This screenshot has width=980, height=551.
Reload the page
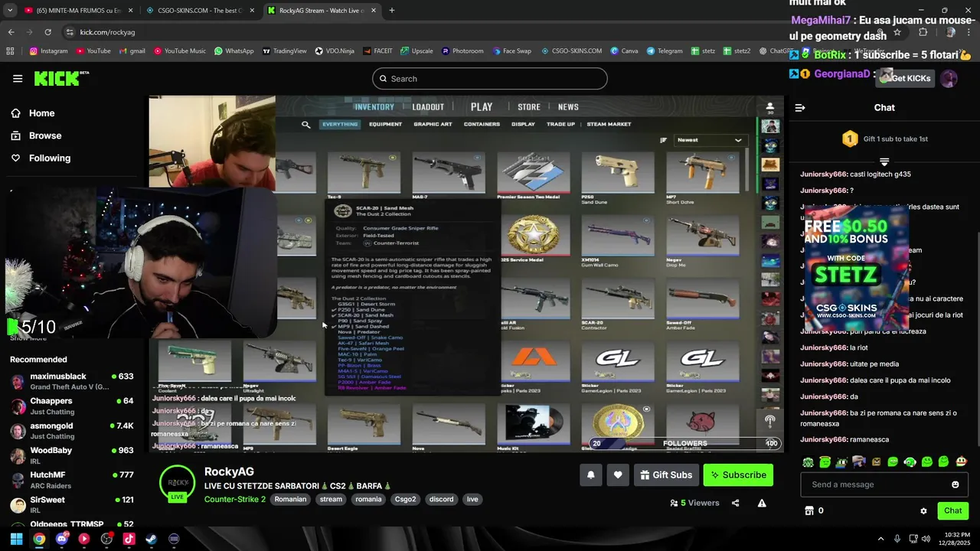tap(47, 32)
